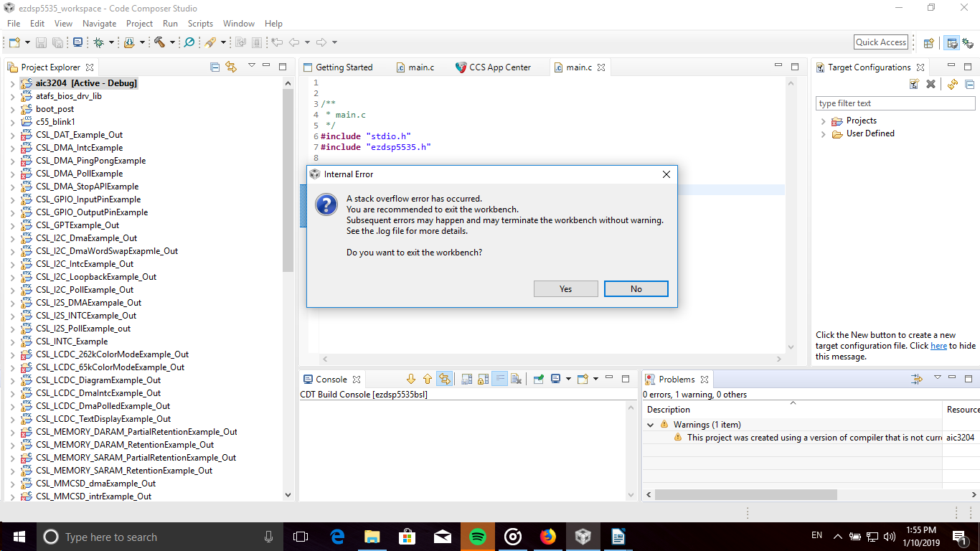Toggle Word Wrap in the Console
The image size is (980, 551).
tap(499, 379)
